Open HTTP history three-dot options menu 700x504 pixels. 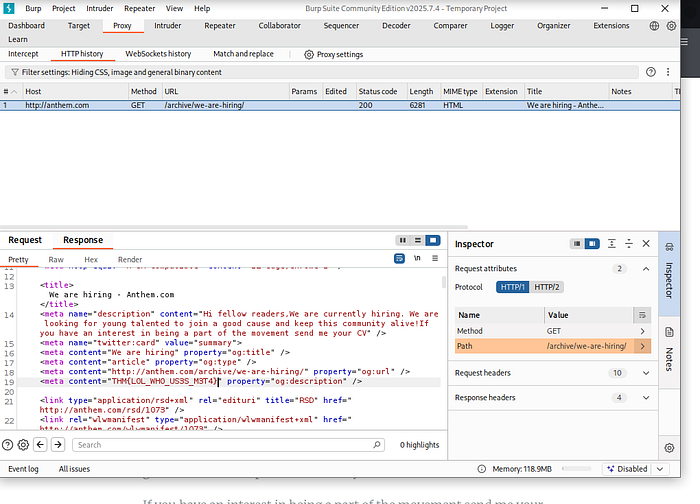(668, 72)
